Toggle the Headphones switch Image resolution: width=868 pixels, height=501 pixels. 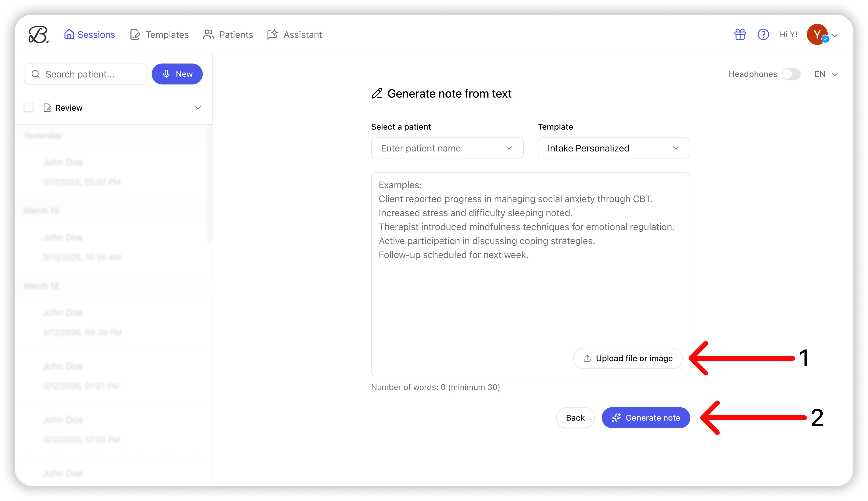coord(791,74)
